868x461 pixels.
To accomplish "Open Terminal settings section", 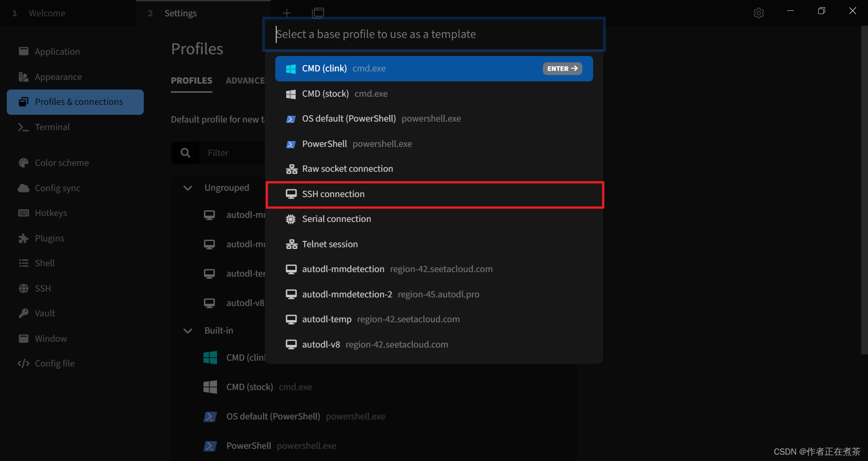I will pos(75,127).
